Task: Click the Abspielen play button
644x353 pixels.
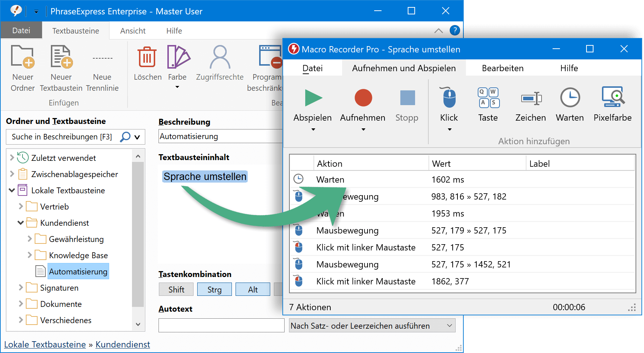Action: point(314,98)
